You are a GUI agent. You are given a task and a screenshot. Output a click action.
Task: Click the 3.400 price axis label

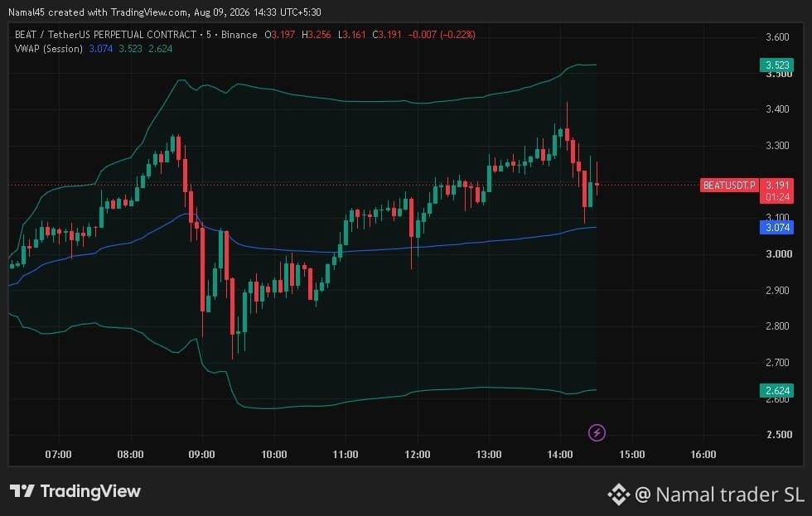click(777, 109)
